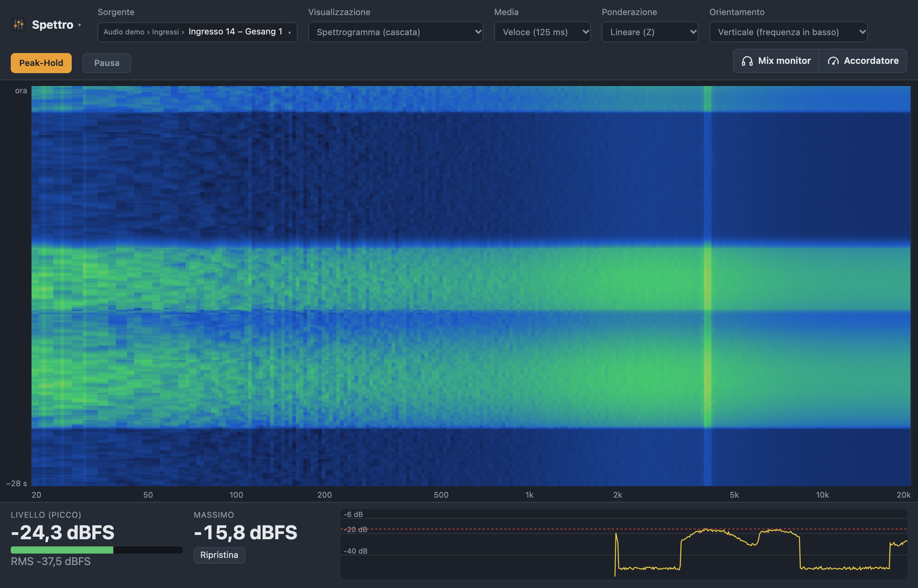Toggle the Peak-Hold button

(41, 63)
